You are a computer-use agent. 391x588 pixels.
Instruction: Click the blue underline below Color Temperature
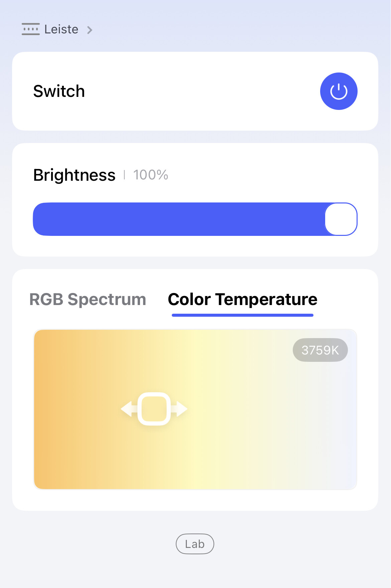click(242, 315)
